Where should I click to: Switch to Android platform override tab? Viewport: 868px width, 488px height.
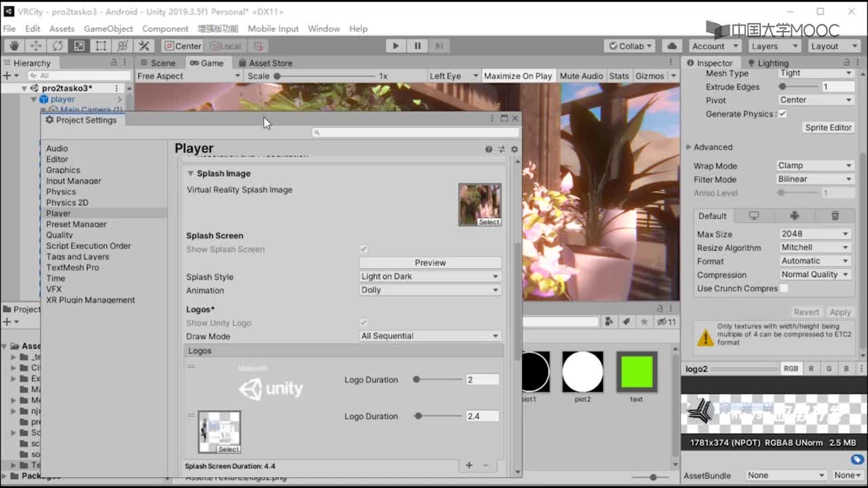[794, 216]
